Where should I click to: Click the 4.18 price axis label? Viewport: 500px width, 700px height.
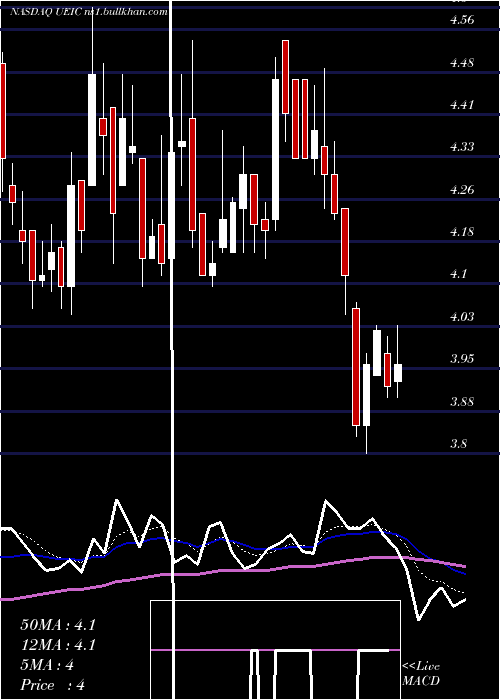click(x=462, y=232)
